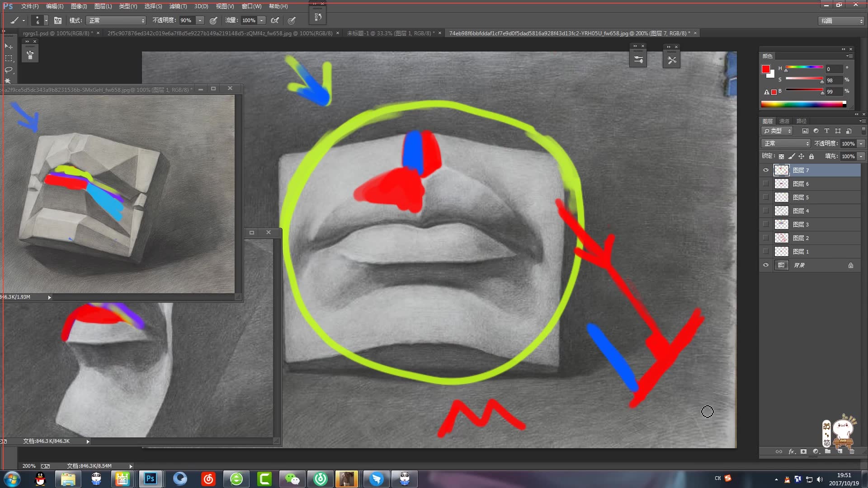Add a layer mask
This screenshot has width=868, height=488.
pos(803,451)
